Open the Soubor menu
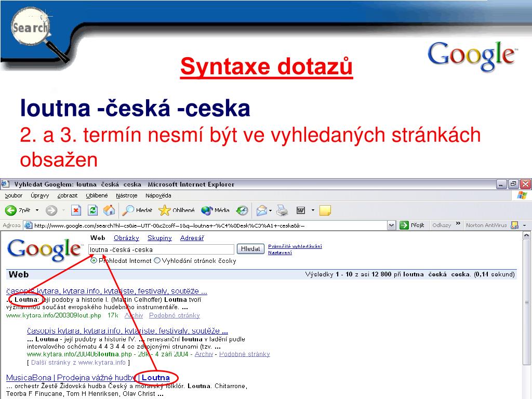The width and height of the screenshot is (532, 399). point(14,195)
